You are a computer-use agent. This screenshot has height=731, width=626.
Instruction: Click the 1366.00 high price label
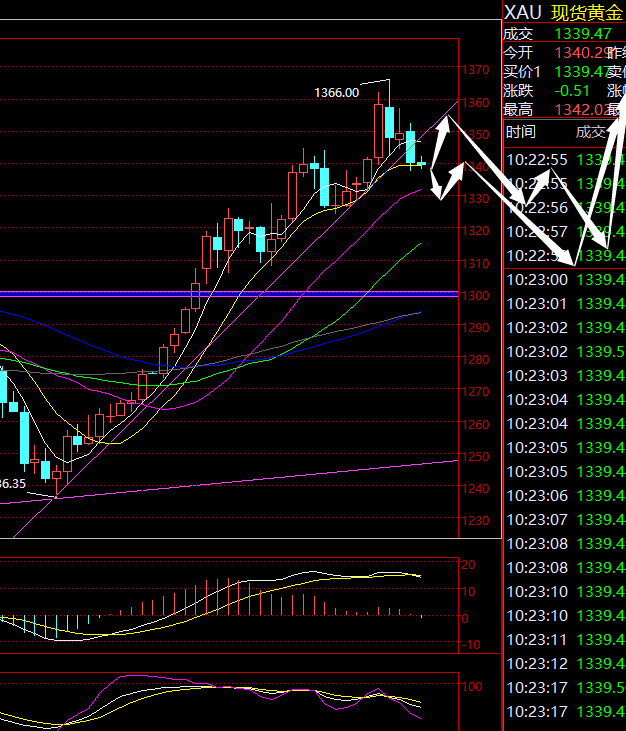click(x=336, y=92)
